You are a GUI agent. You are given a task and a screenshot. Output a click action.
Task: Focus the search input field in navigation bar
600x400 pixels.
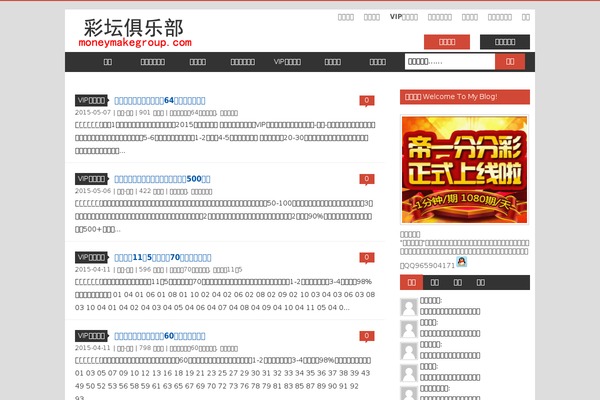(x=450, y=62)
